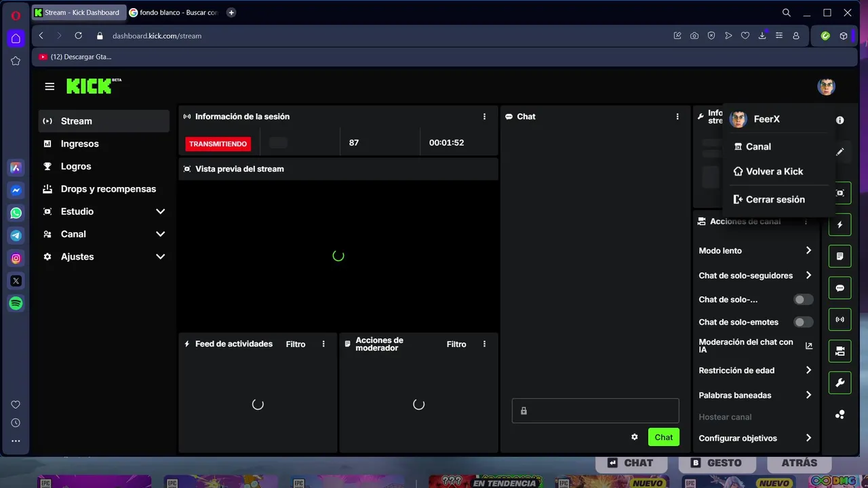Screen dimensions: 868x488
Task: Toggle Chat de solo-... switch
Action: (x=803, y=300)
